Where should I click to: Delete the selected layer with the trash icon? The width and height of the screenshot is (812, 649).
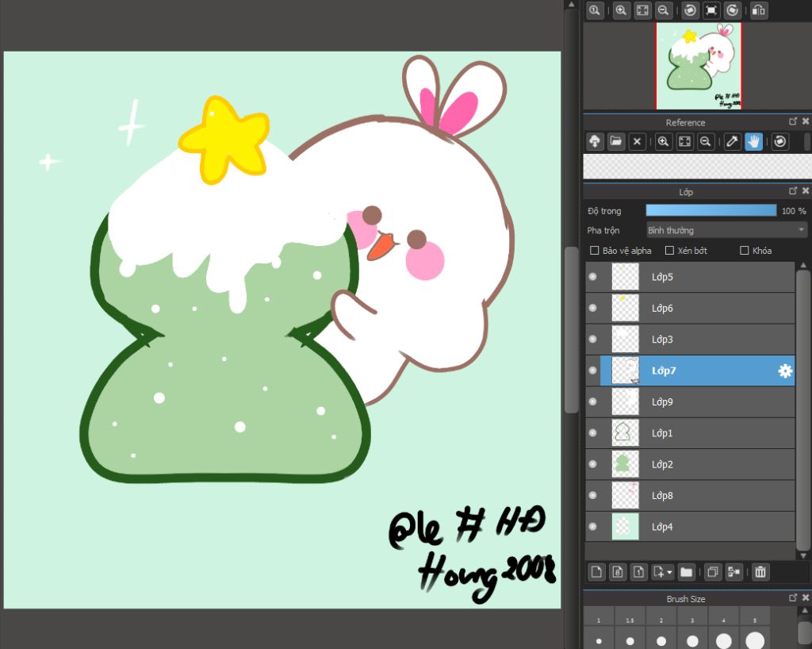[x=760, y=572]
